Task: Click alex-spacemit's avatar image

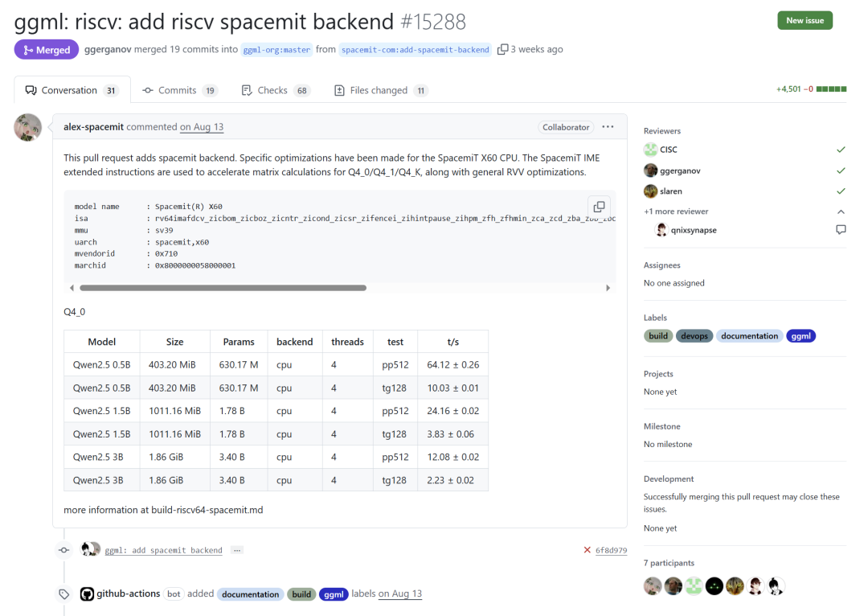Action: click(28, 127)
